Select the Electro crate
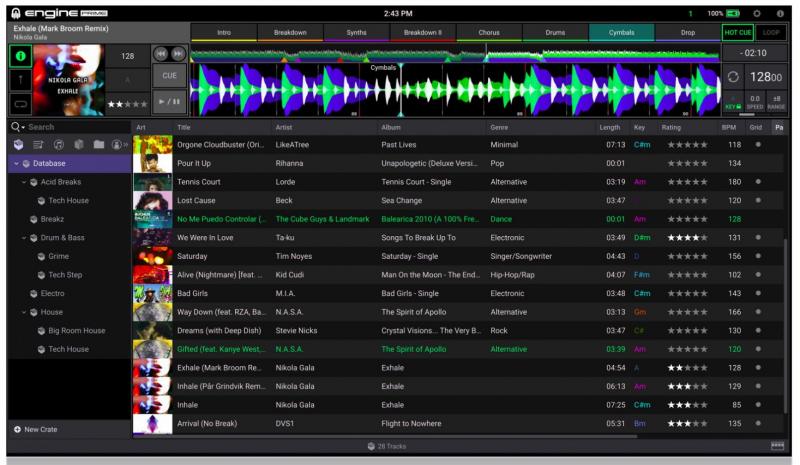This screenshot has height=465, width=800. pyautogui.click(x=69, y=294)
